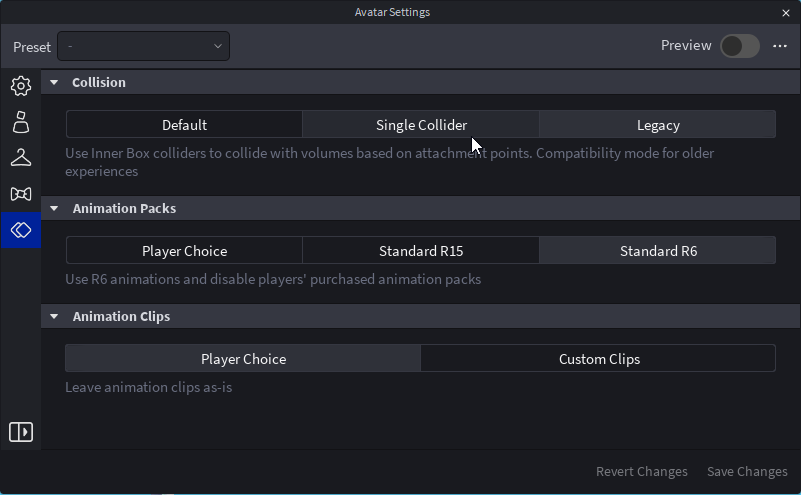Image resolution: width=801 pixels, height=495 pixels.
Task: Click the 'Use R6 animations' description text
Action: tap(273, 279)
